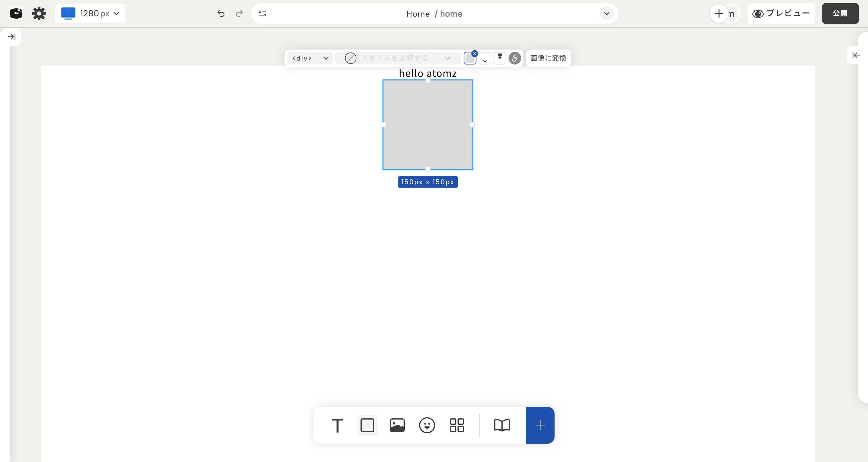Click the 公開 publish button
Screen dimensions: 868x462
(x=840, y=13)
